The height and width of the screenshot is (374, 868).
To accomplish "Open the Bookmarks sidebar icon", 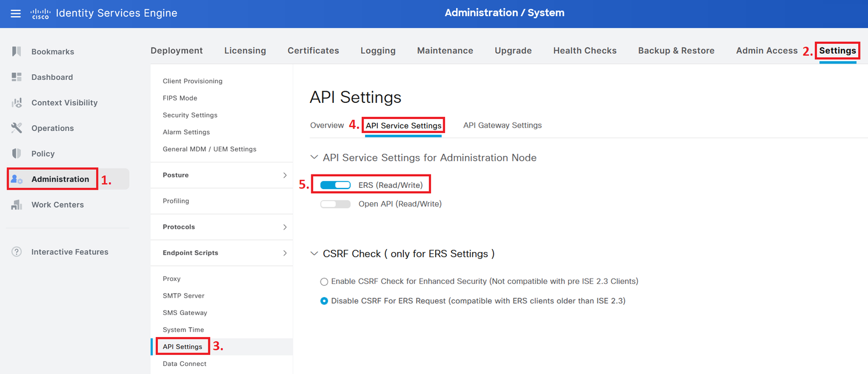I will (15, 51).
